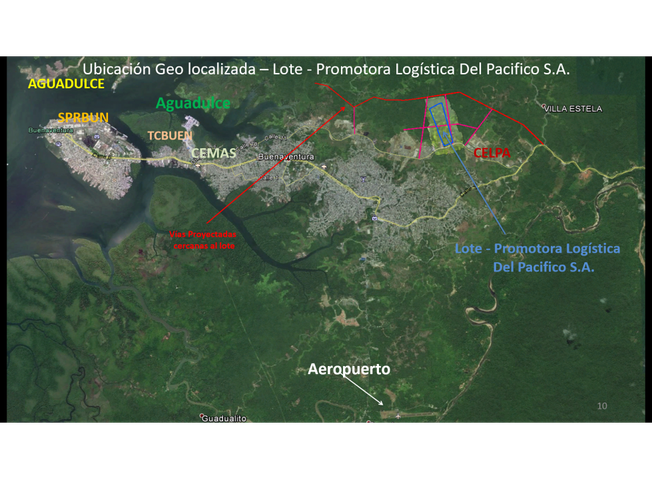This screenshot has width=652, height=480.
Task: Click the Buenaventura city name
Action: (286, 158)
